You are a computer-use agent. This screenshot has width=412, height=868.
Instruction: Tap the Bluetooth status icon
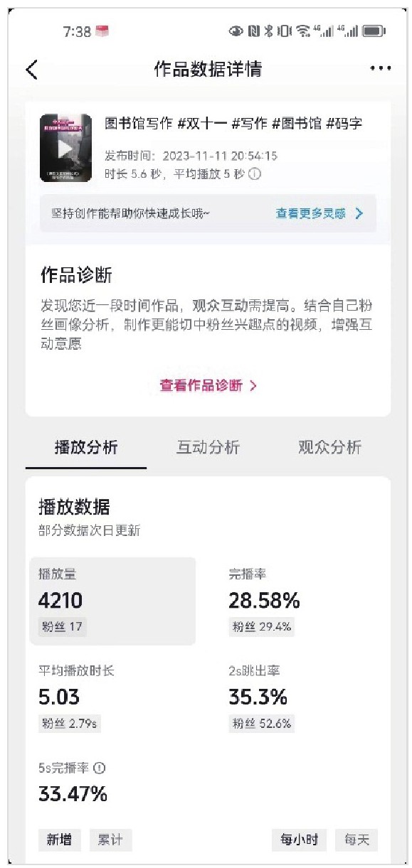coord(269,31)
